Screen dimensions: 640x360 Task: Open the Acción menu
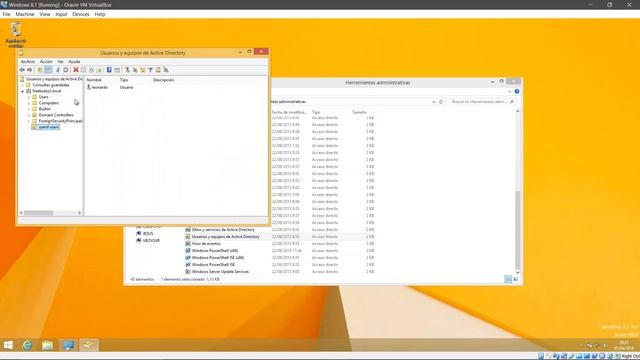46,62
